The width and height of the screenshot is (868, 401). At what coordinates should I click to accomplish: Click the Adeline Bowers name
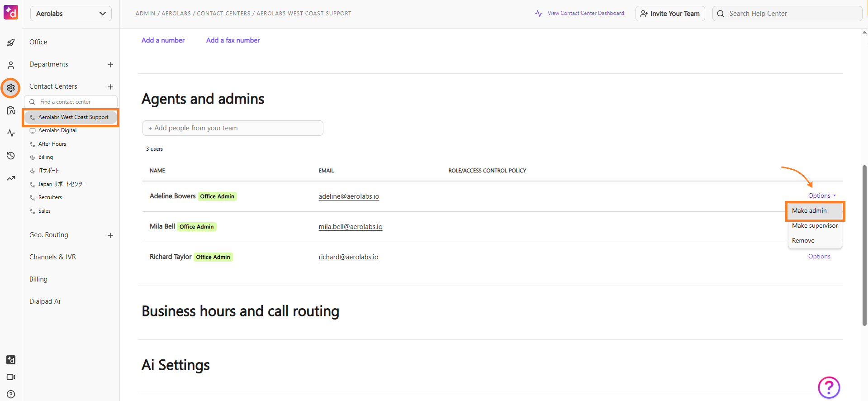click(172, 196)
